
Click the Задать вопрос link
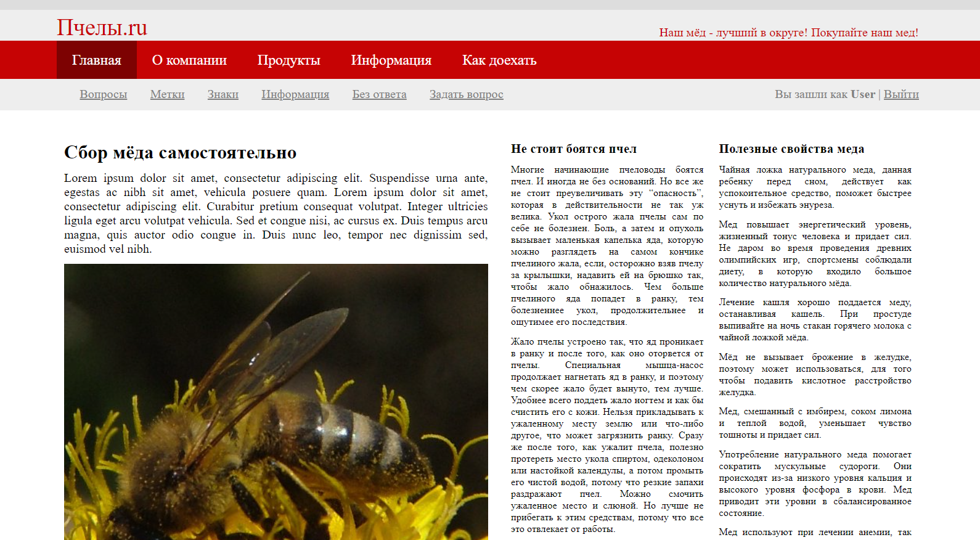coord(466,94)
